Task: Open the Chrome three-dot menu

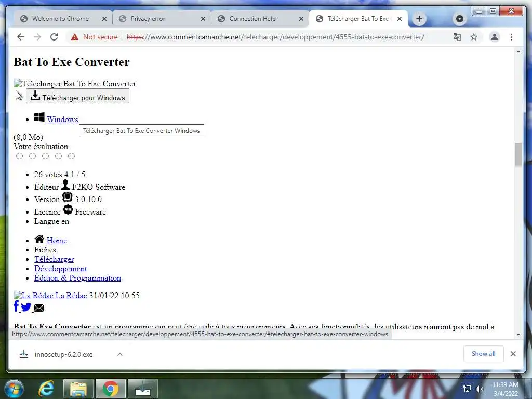Action: pyautogui.click(x=511, y=37)
